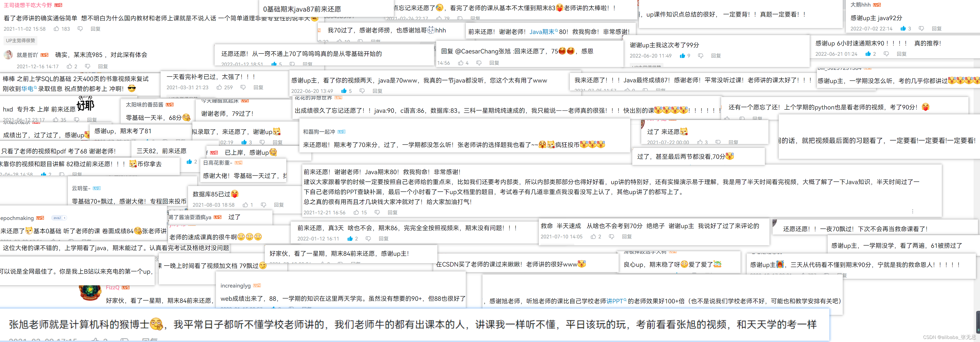This screenshot has height=342, width=980.
Task: Like the 2021-08-03 18:58 数据库 comment
Action: pos(245,205)
